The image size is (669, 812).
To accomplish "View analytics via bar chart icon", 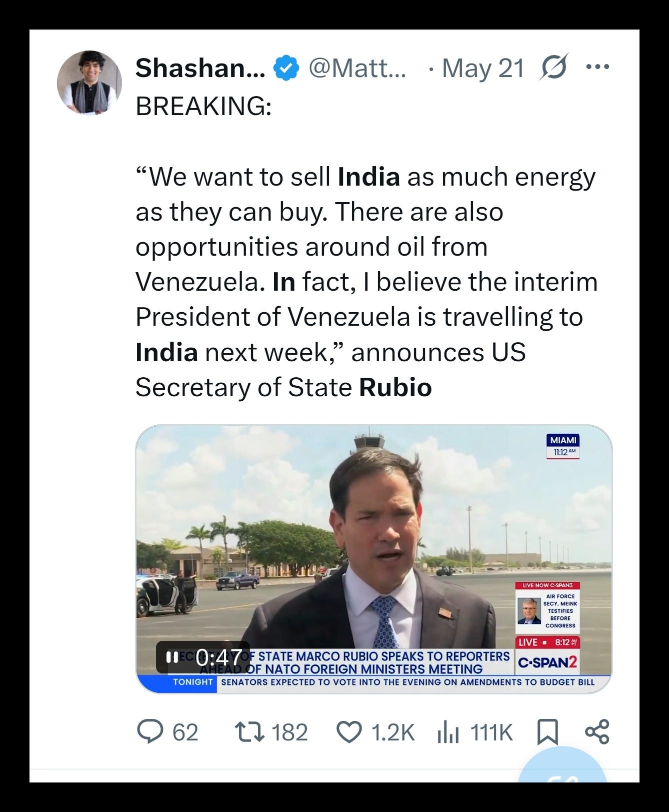I will click(448, 732).
